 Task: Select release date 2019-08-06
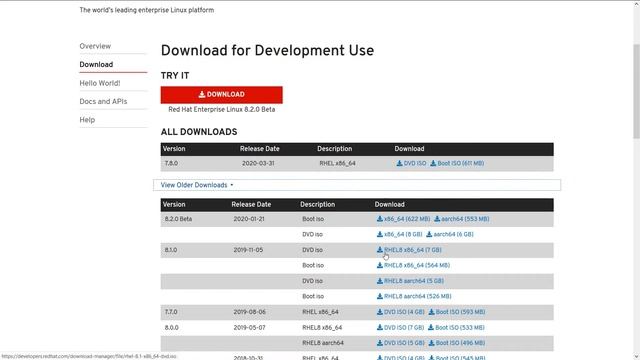click(249, 312)
